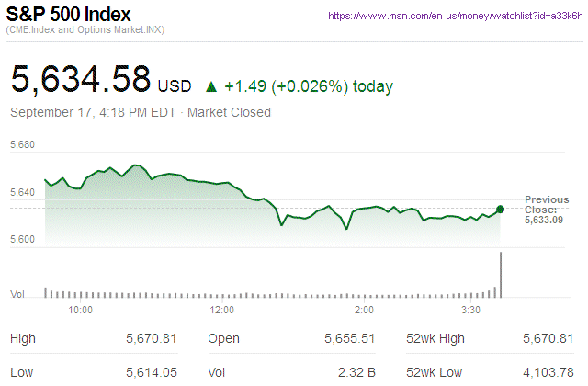This screenshot has width=588, height=386.
Task: Select the 10:00 time axis label
Action: point(81,311)
